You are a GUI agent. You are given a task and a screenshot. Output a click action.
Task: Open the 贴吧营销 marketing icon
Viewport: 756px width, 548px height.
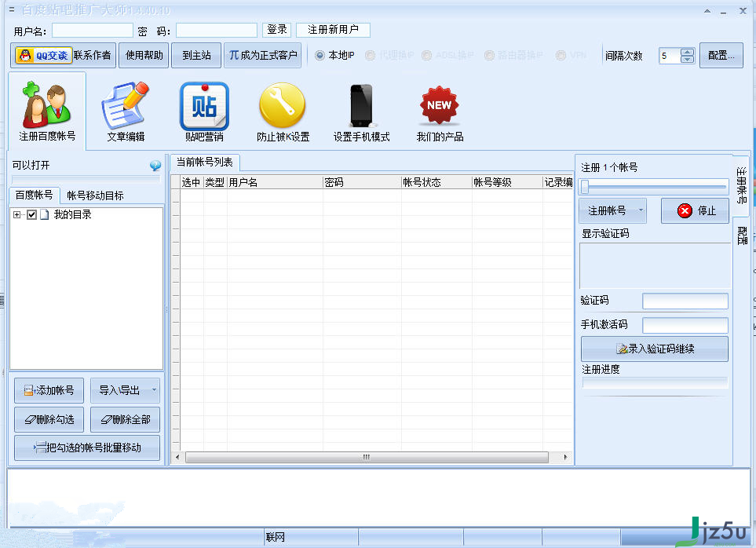(204, 111)
